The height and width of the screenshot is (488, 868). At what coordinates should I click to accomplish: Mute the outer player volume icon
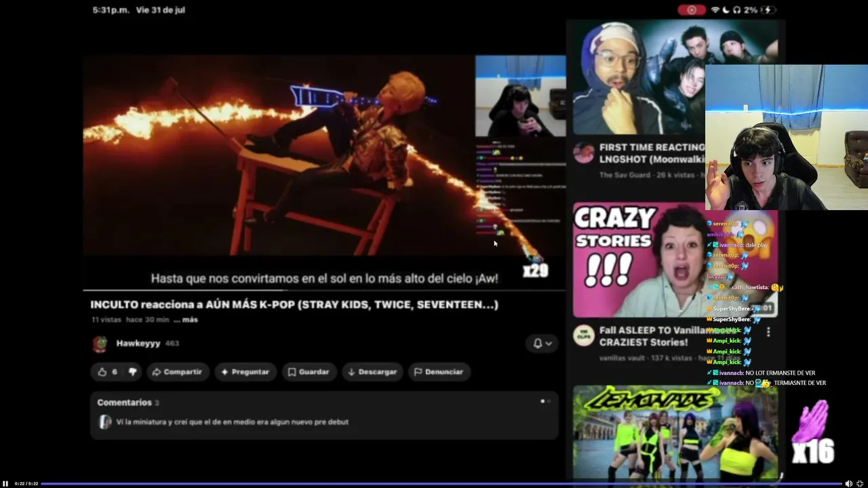tap(848, 483)
